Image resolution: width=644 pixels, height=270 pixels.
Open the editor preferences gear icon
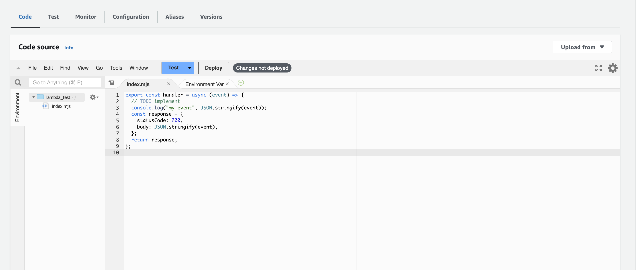click(x=613, y=68)
